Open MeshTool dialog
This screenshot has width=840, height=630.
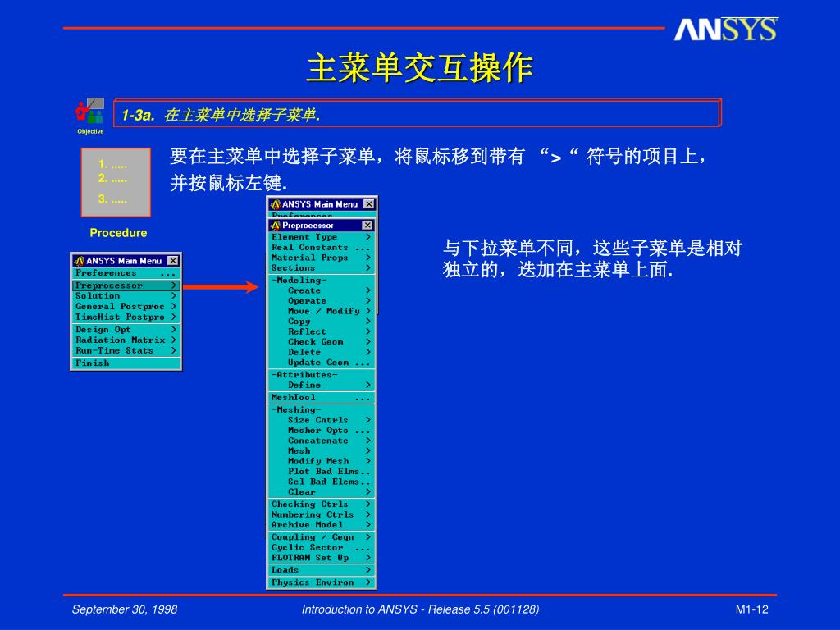pos(321,398)
